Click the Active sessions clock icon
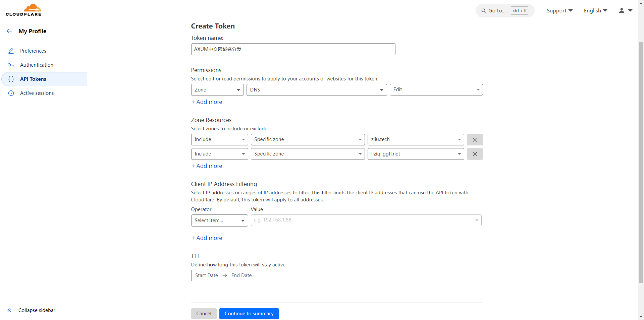644x320 pixels. [x=11, y=93]
